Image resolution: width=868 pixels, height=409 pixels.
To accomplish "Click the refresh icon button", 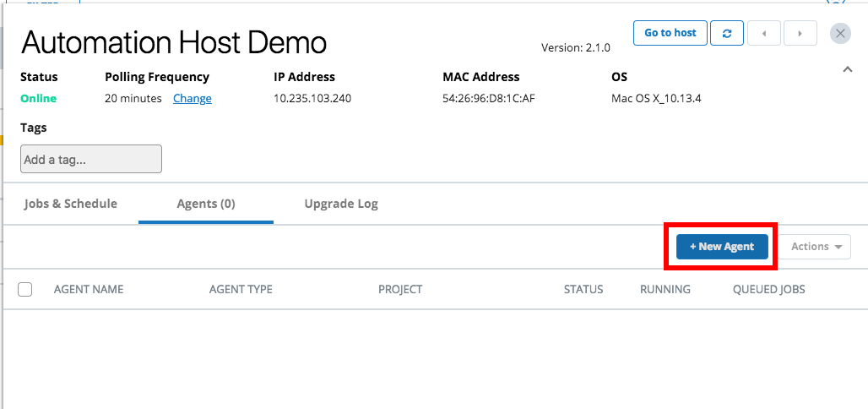I will [x=727, y=33].
